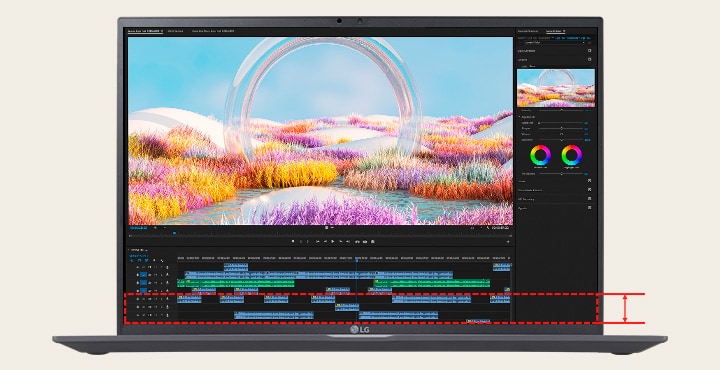Click the Go to Out point button
Viewport: 720px width, 370px height.
[348, 241]
